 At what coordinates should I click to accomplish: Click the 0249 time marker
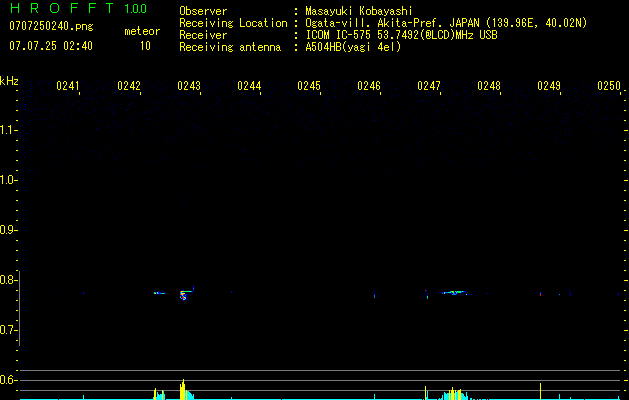pos(549,86)
